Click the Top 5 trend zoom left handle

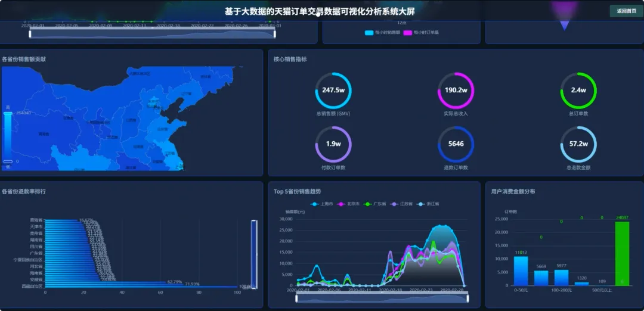point(296,298)
